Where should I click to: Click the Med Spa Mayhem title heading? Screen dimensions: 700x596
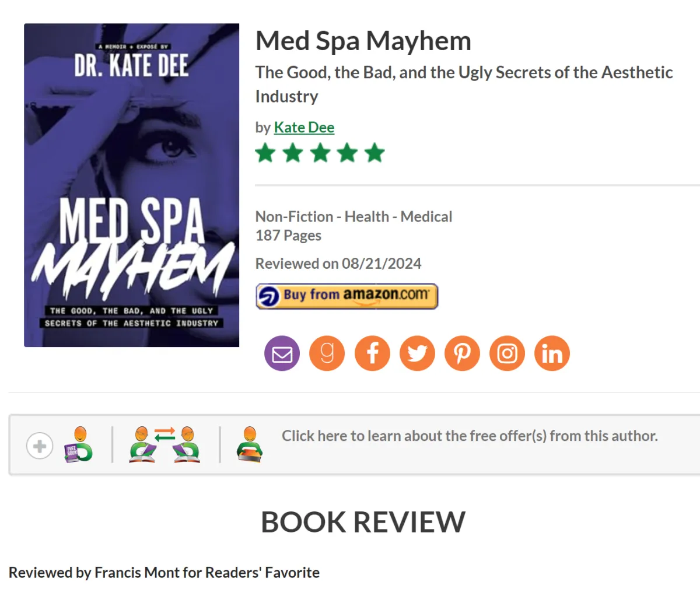coord(363,41)
